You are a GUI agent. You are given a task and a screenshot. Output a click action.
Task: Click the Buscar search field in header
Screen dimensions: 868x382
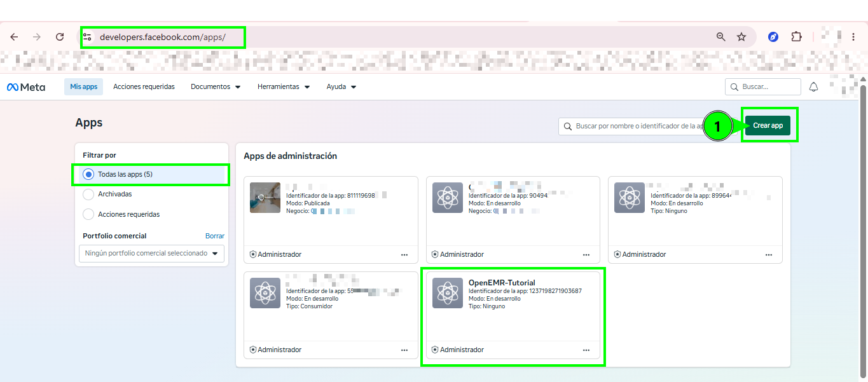tap(763, 87)
